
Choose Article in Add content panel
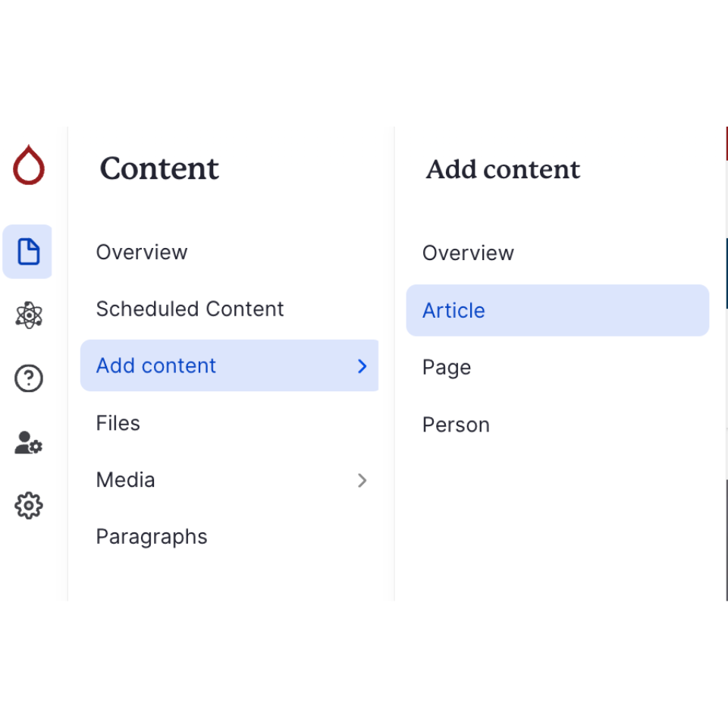click(453, 310)
